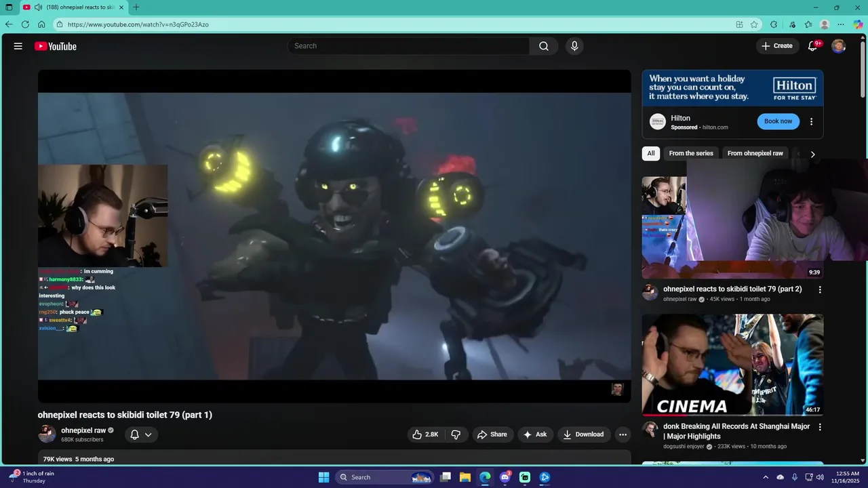
Task: Select From the series filter chip
Action: pos(691,153)
